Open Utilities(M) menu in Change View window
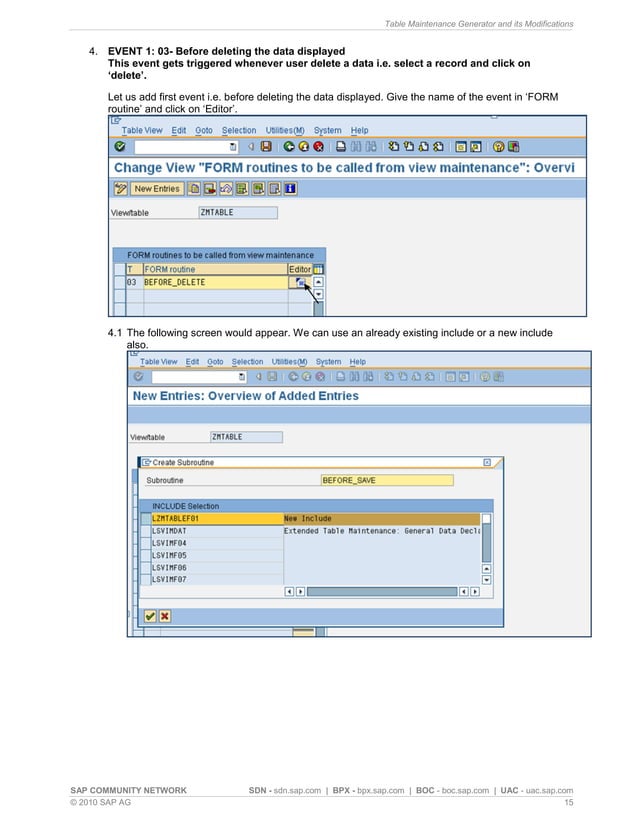Viewport: 638px width, 826px height. 284,130
